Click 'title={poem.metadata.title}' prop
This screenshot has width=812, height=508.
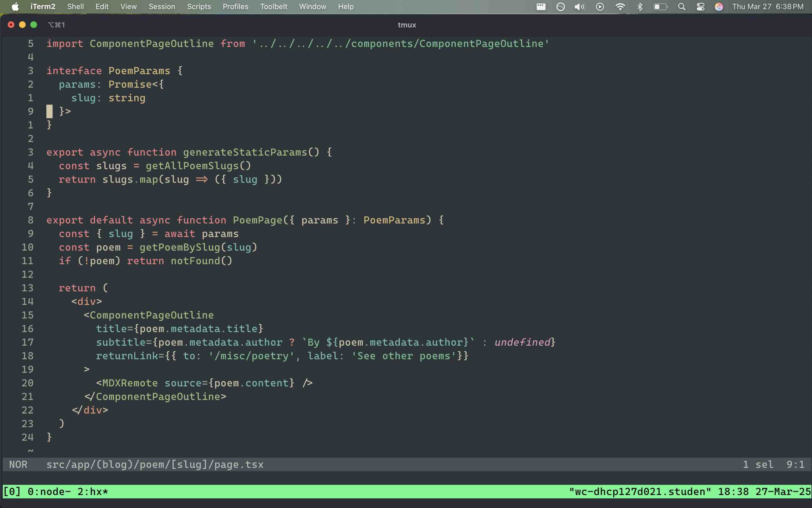(x=180, y=329)
